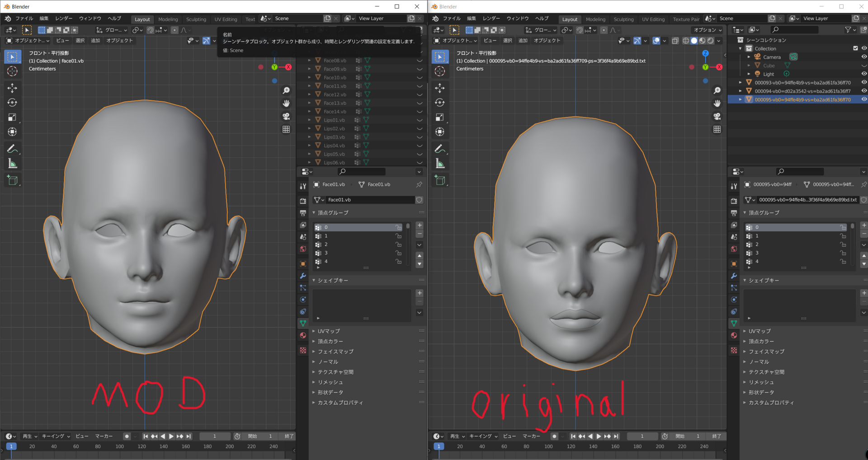Select the Move tool in left Blender window
This screenshot has width=868, height=460.
pos(12,88)
